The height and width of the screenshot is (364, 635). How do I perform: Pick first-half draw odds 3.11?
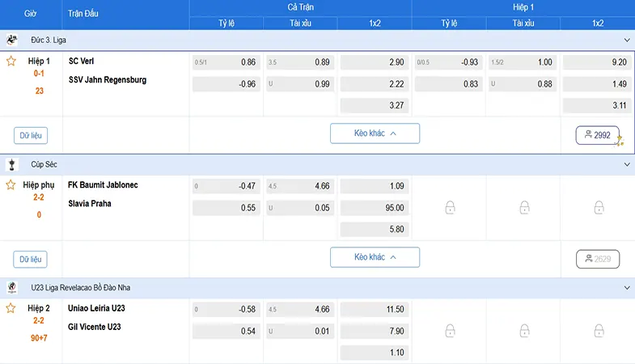pos(597,105)
